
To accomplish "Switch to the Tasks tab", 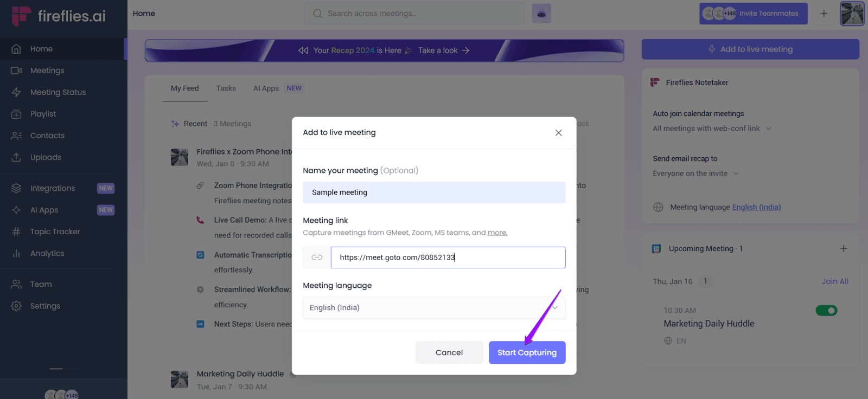I will pos(226,88).
